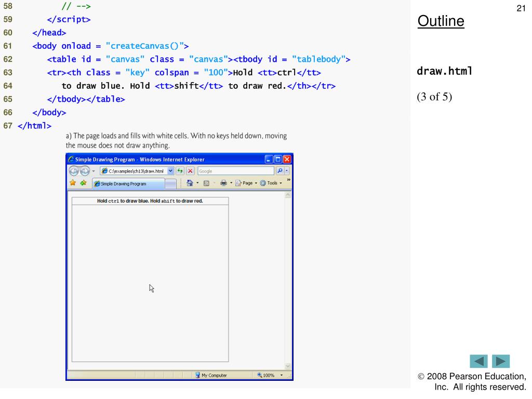532x399 pixels.
Task: Open Favorites Center star icon
Action: [72, 183]
